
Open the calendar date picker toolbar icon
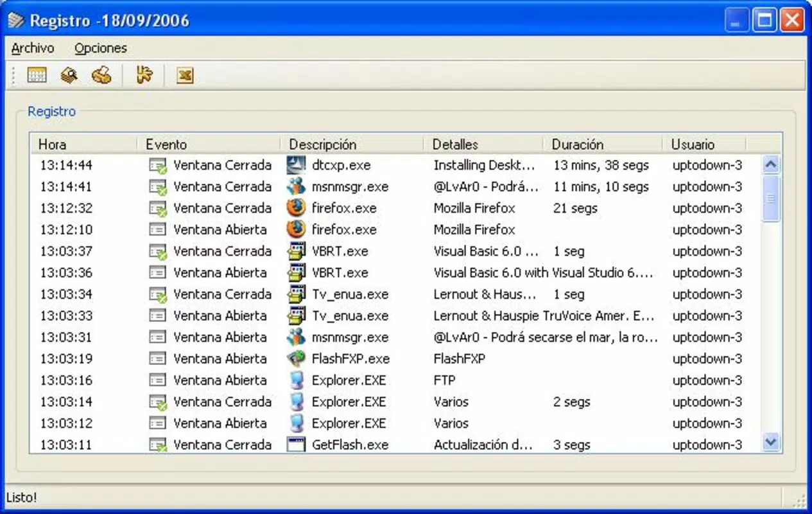pos(37,76)
